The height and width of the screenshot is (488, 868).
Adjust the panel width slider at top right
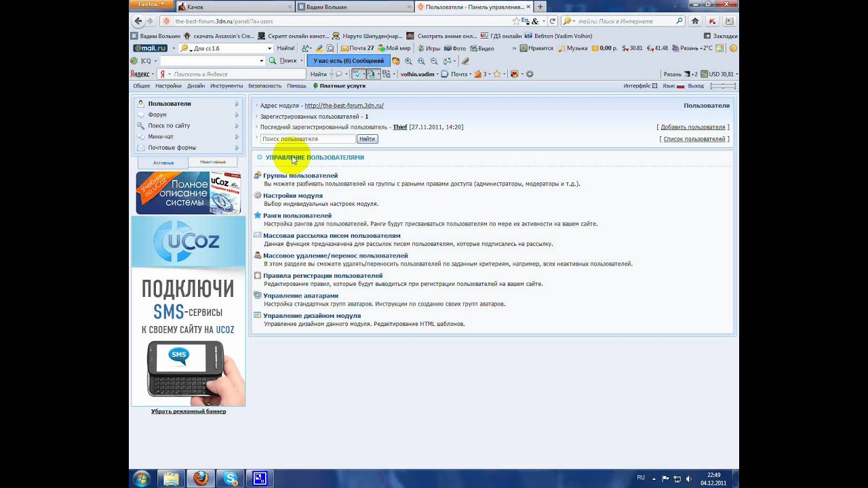[723, 86]
